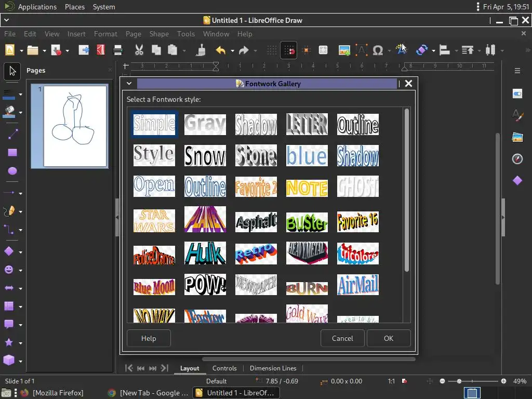Select the Star Wars Fontwork style
532x399 pixels.
154,220
